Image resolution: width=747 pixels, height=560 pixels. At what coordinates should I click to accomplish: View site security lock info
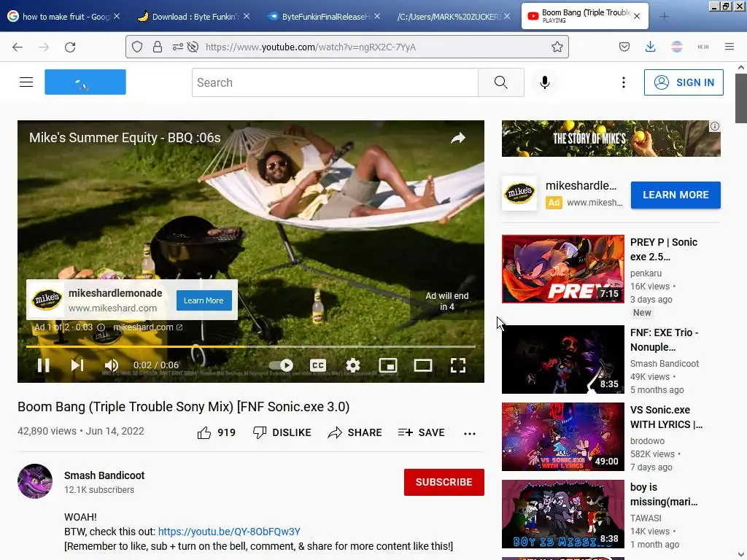point(158,47)
